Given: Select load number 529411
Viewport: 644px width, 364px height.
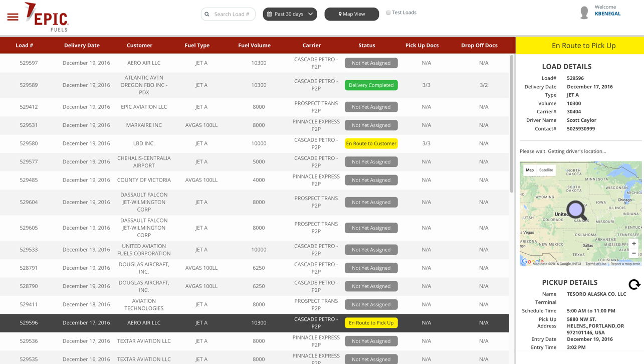Looking at the screenshot, I should click(29, 304).
